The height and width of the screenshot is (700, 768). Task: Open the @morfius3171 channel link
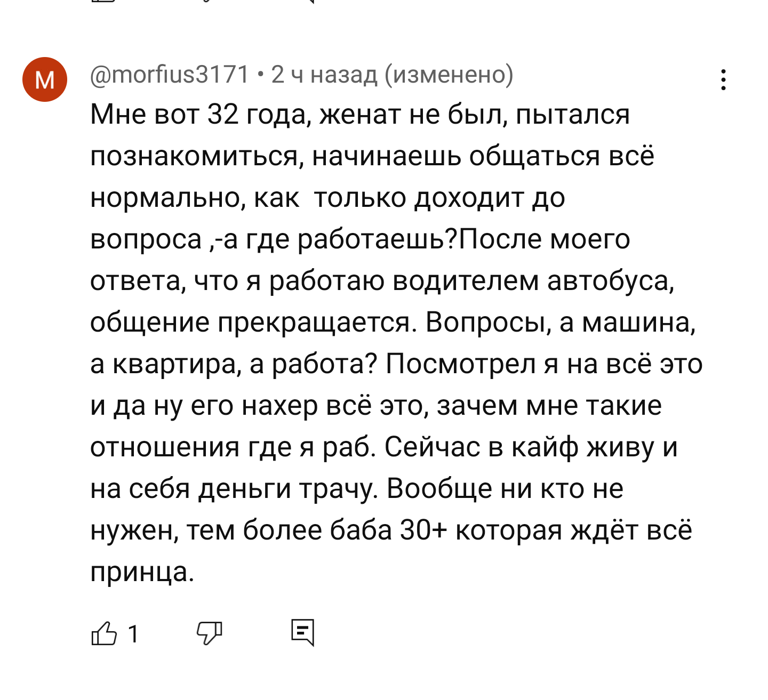pos(170,75)
